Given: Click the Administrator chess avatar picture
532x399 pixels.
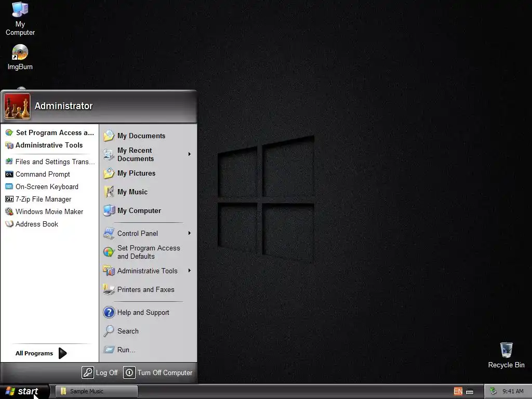Looking at the screenshot, I should point(17,107).
